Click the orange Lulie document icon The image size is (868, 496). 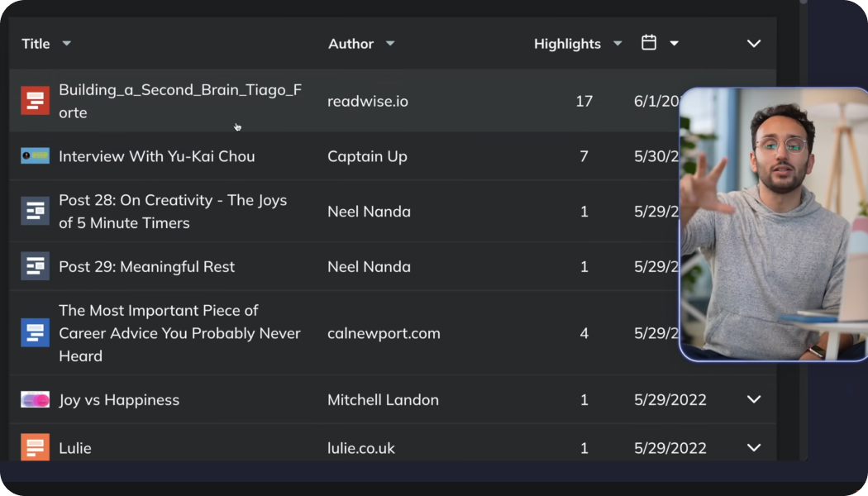click(x=35, y=447)
